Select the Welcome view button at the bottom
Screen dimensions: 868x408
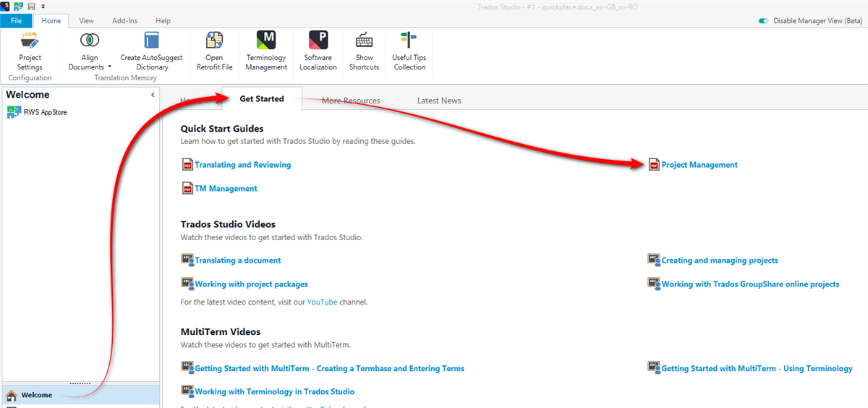[x=80, y=395]
